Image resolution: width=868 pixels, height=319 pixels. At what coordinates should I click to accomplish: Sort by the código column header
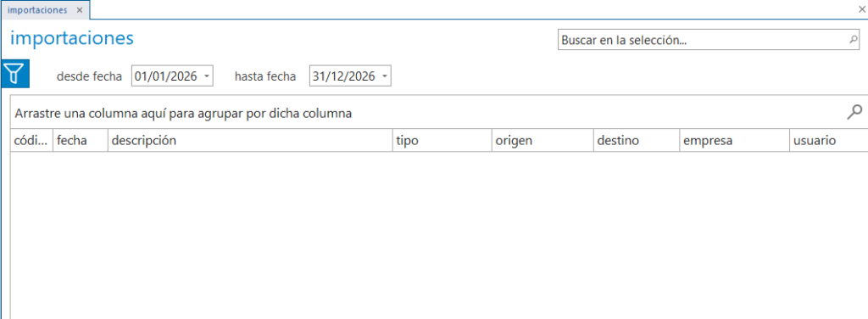(x=31, y=141)
